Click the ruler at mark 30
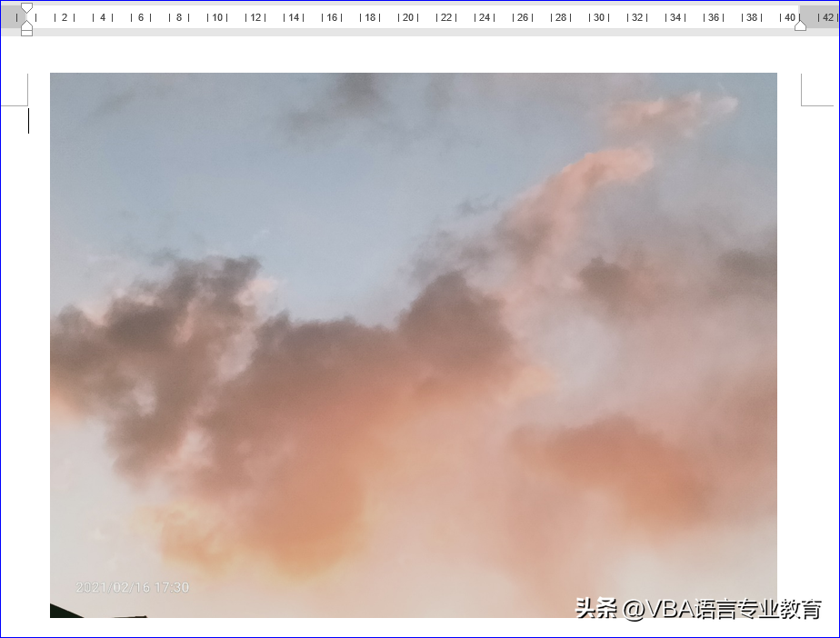 point(599,17)
